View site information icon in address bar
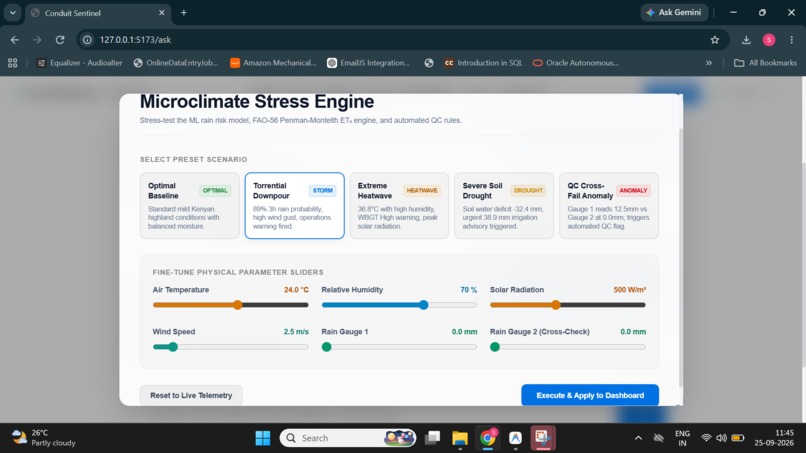 [x=87, y=40]
